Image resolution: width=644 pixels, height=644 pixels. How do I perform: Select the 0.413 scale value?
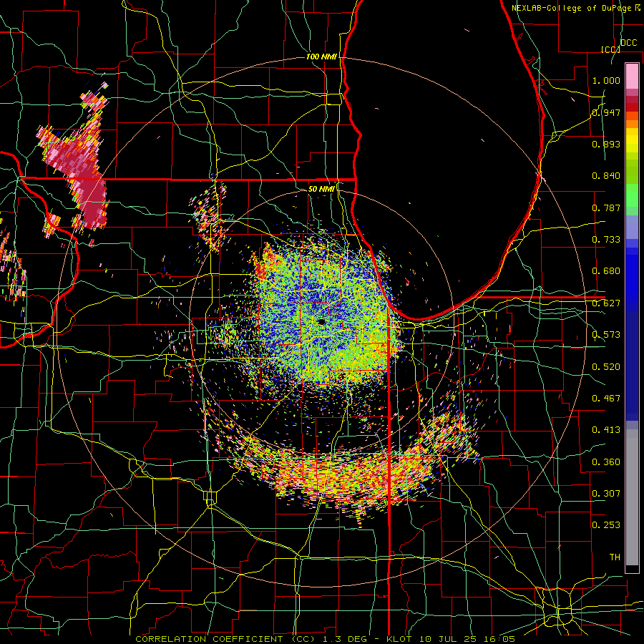click(606, 430)
